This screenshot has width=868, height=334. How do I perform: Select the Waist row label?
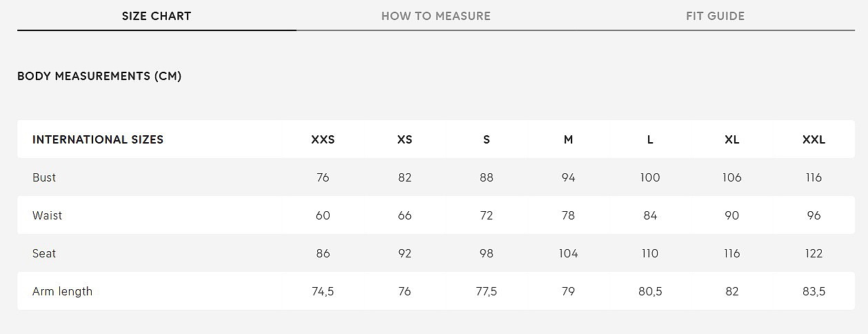(x=47, y=215)
